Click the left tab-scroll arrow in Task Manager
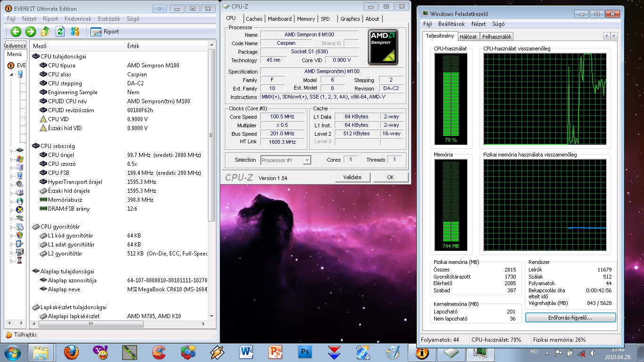The height and width of the screenshot is (362, 644). pyautogui.click(x=606, y=36)
